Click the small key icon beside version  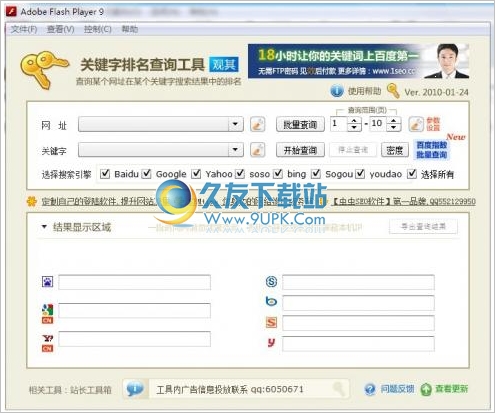pos(393,91)
